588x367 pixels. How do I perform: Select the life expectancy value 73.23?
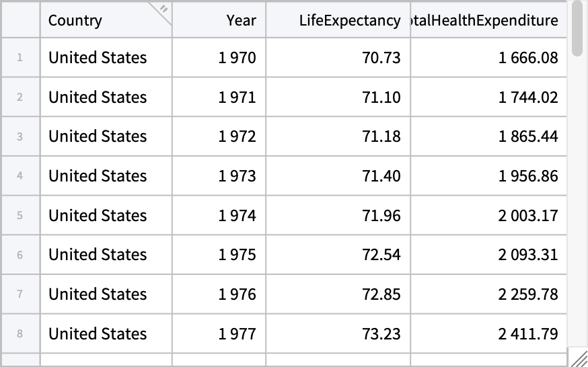pos(338,334)
